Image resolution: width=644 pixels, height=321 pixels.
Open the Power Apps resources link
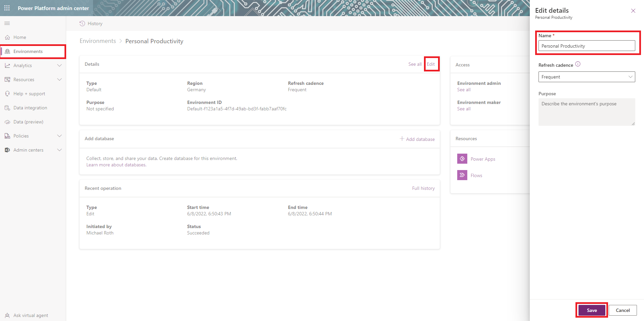tap(483, 159)
